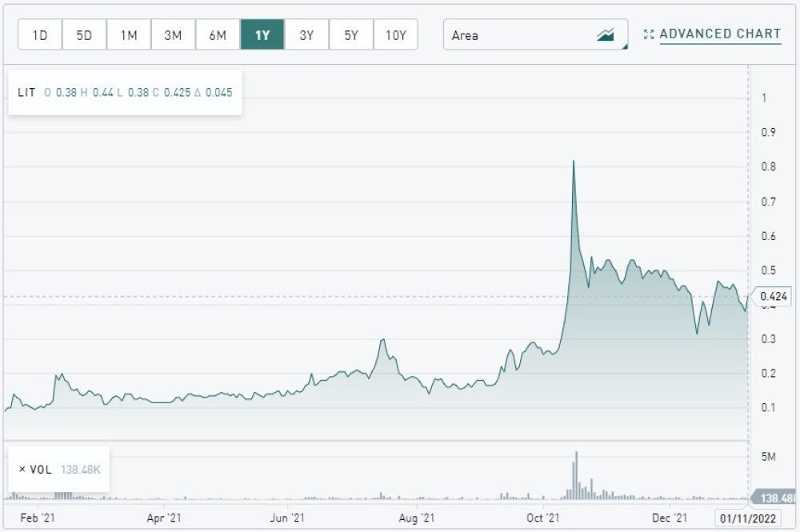Click the Oct '21 axis label
The image size is (800, 532).
pyautogui.click(x=543, y=518)
